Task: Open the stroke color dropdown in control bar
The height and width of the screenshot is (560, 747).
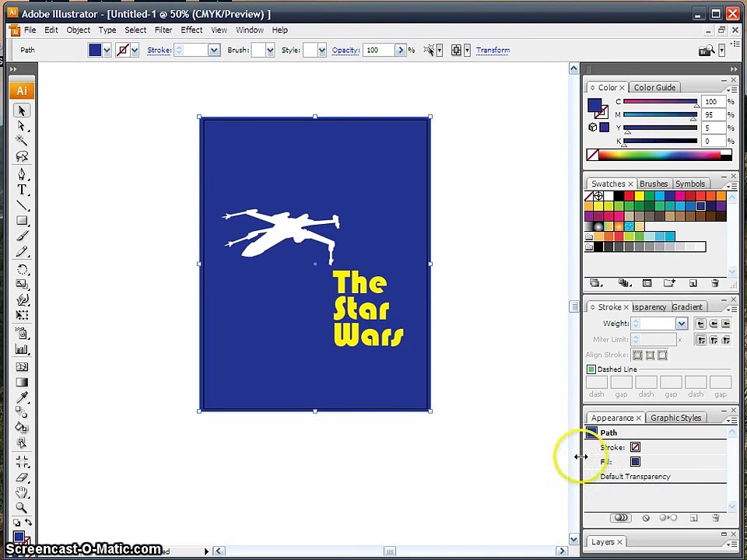Action: pos(135,50)
